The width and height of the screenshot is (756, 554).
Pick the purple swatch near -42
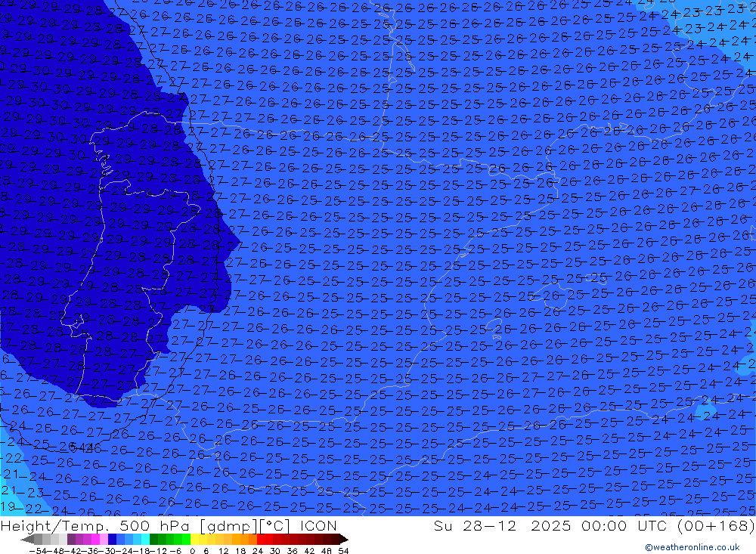[x=72, y=540]
